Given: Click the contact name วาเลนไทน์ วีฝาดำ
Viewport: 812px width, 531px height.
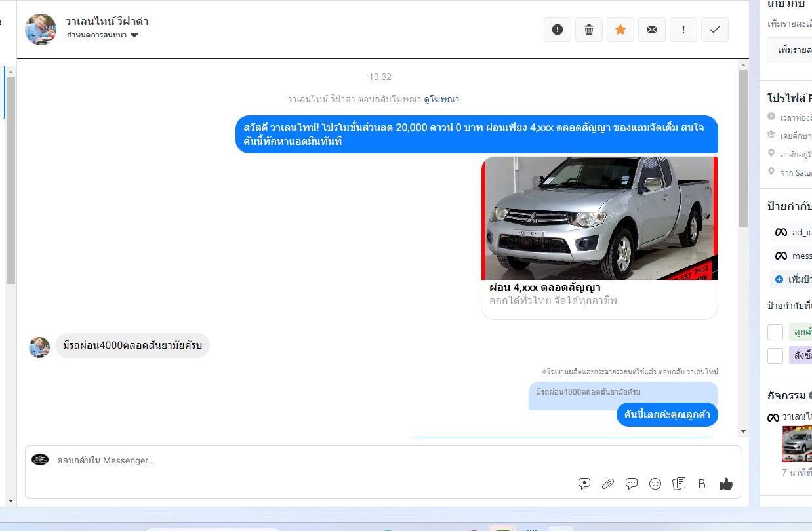Looking at the screenshot, I should tap(107, 21).
